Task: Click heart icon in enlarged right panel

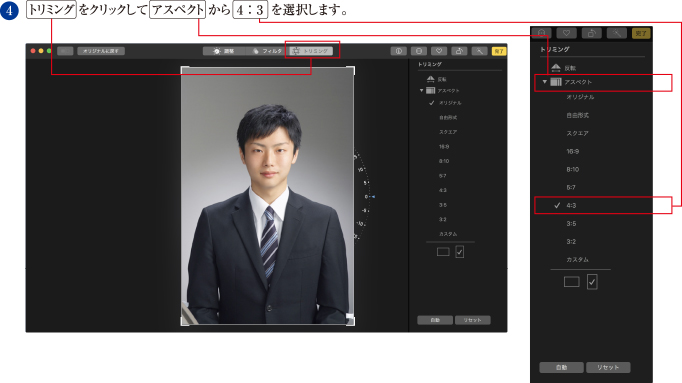Action: pyautogui.click(x=566, y=33)
